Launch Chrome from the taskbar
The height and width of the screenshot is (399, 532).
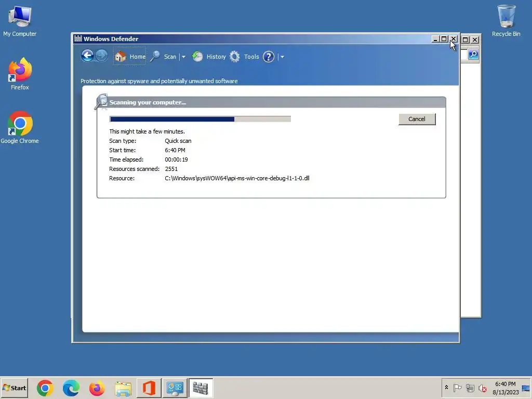tap(45, 388)
